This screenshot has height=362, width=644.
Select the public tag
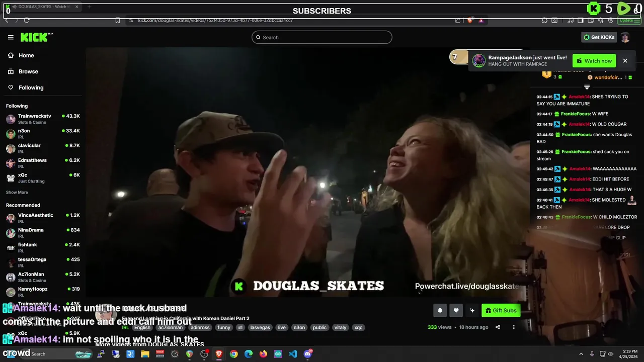click(319, 327)
